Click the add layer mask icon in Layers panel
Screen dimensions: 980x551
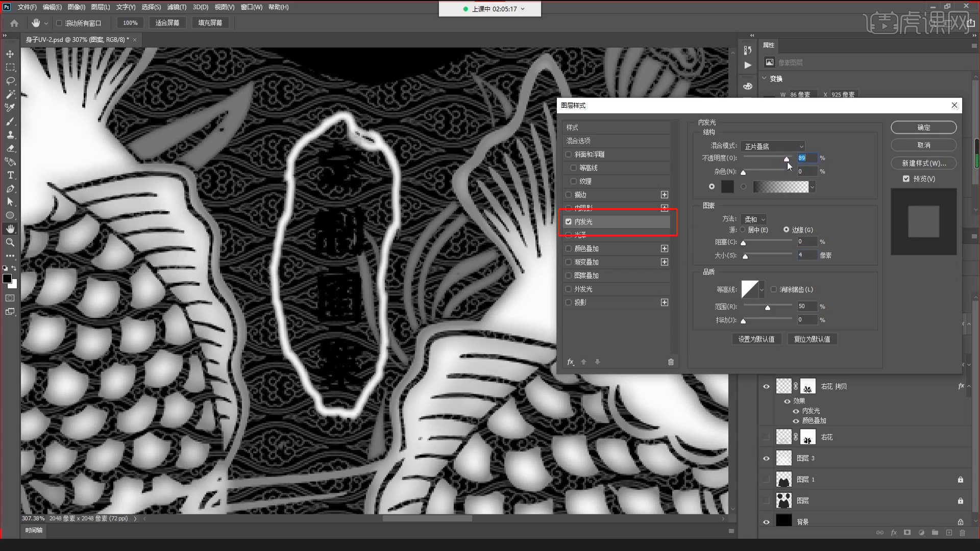coord(907,533)
